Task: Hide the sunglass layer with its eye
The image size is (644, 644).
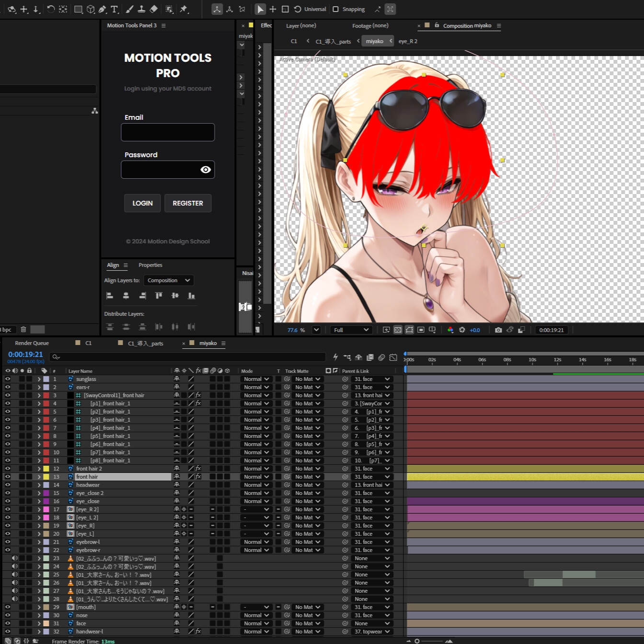Action: 8,379
